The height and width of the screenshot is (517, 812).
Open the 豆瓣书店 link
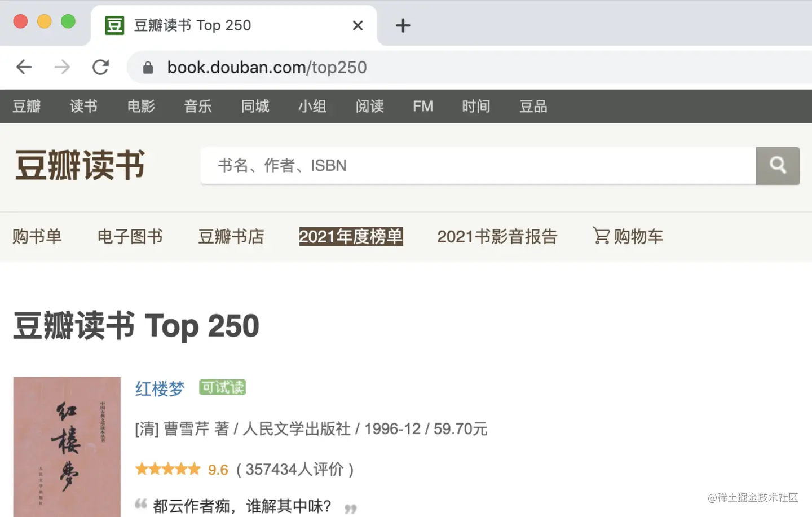click(231, 236)
